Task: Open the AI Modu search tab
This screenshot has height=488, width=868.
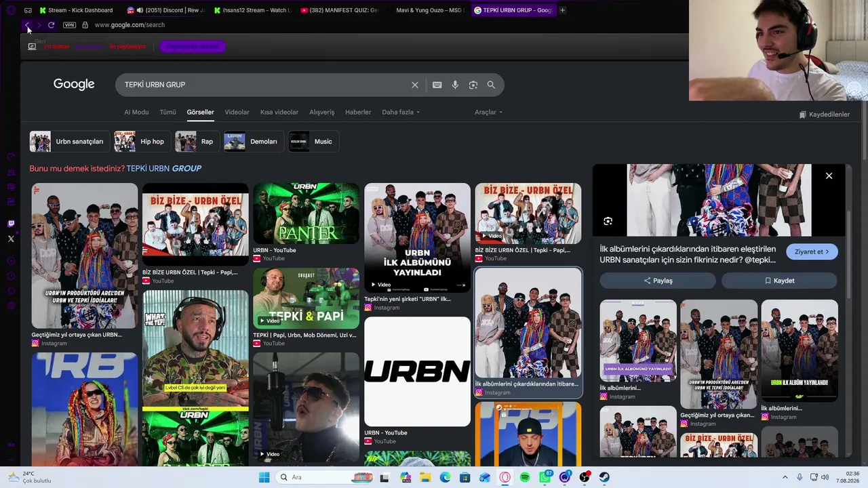Action: pyautogui.click(x=136, y=113)
